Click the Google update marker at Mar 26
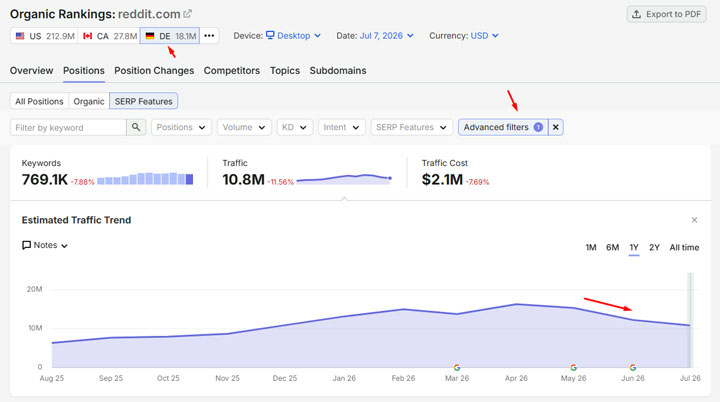 [x=457, y=368]
